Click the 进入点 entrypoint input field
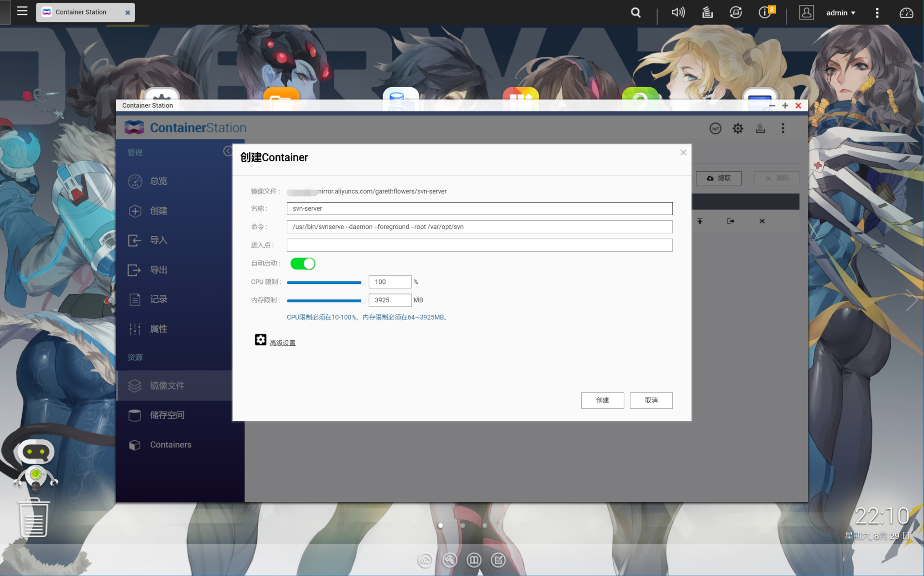This screenshot has height=576, width=924. point(479,245)
